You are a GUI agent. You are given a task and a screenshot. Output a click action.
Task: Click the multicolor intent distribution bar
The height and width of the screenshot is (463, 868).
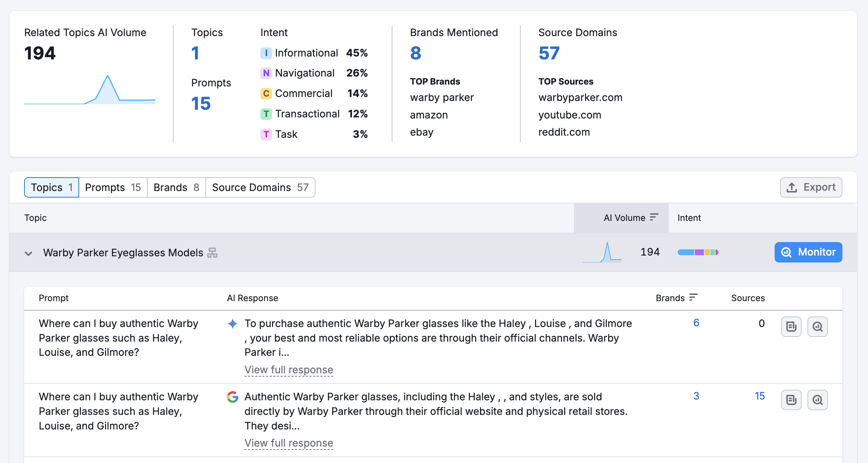click(x=698, y=252)
